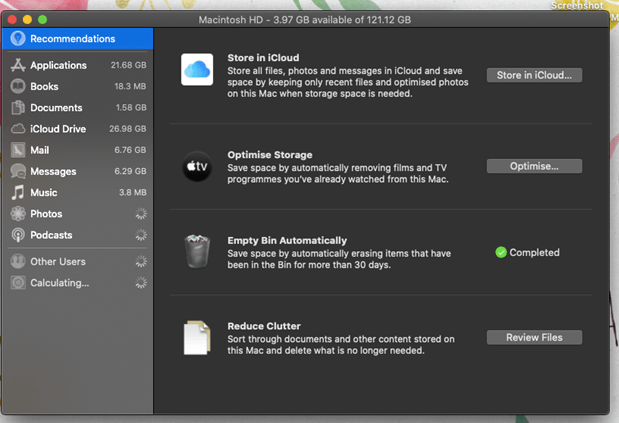Open the Books category
This screenshot has width=619, height=423.
pos(77,86)
